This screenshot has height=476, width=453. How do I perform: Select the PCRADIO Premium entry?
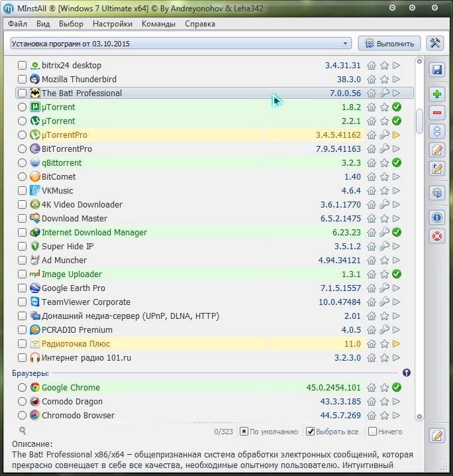(x=214, y=329)
